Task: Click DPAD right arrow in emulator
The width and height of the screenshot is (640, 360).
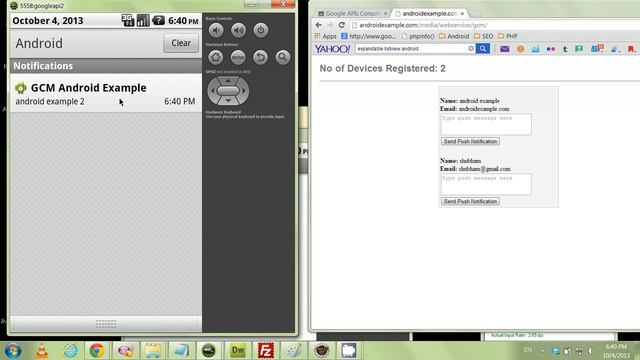Action: (244, 91)
